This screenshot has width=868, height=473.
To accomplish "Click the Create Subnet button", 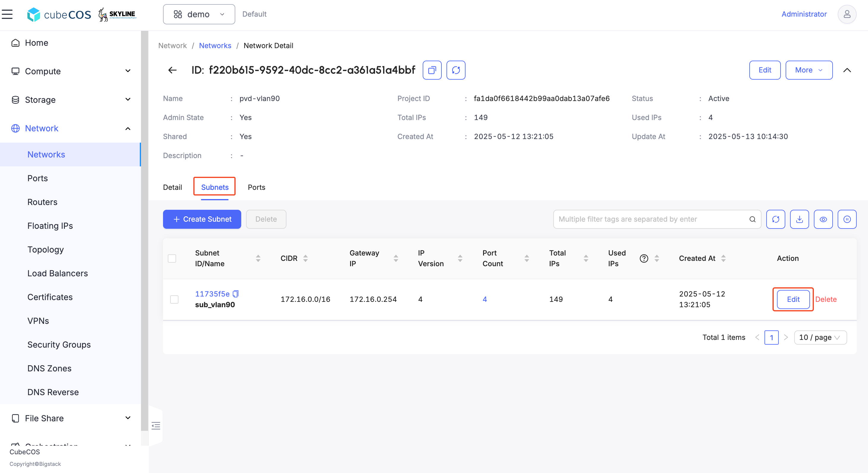I will coord(202,219).
